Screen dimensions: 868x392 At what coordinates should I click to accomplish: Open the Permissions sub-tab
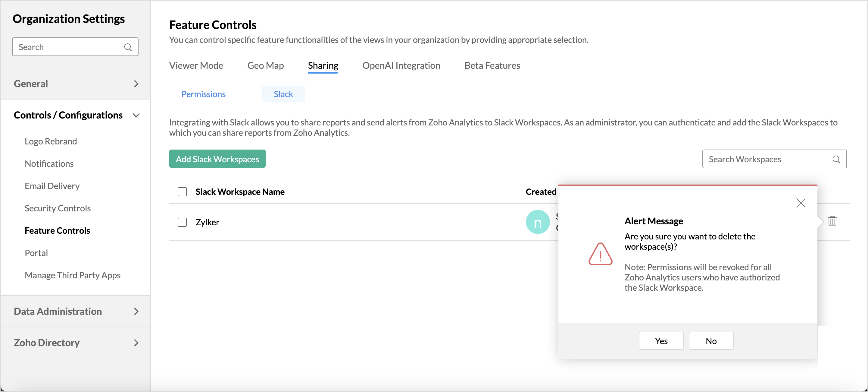[203, 94]
